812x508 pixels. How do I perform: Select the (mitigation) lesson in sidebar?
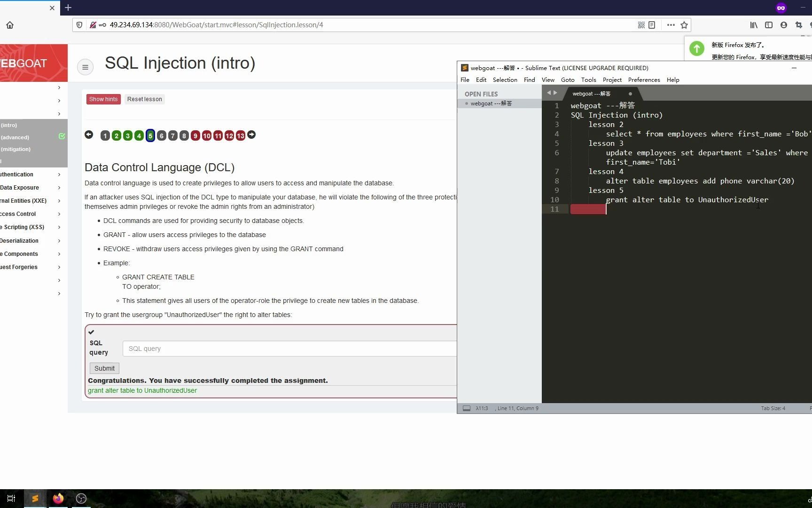pyautogui.click(x=16, y=149)
